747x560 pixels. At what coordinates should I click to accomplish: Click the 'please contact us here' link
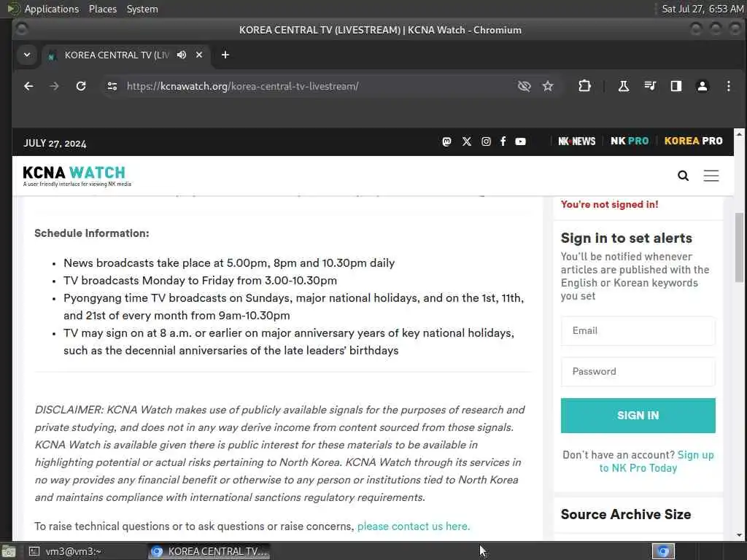(414, 526)
